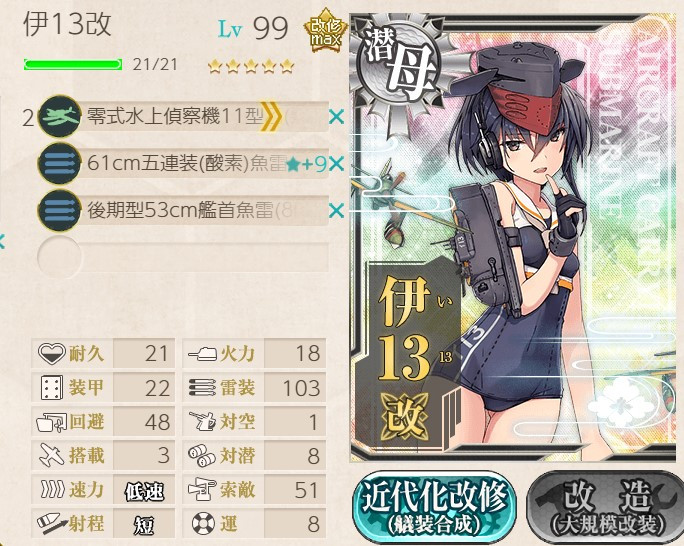Click the 運 lifebuoy icon
684x546 pixels.
coord(204,522)
